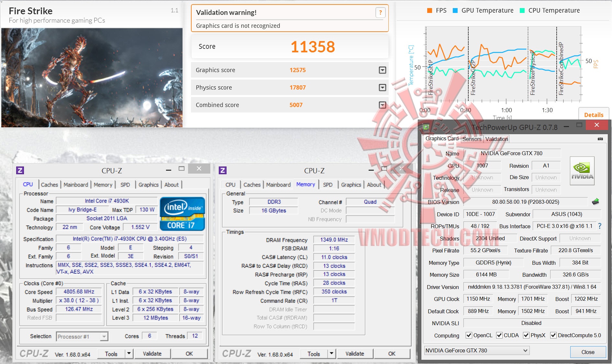Switch to Mainboard tab in left CPU-Z
The width and height of the screenshot is (612, 364).
(76, 185)
